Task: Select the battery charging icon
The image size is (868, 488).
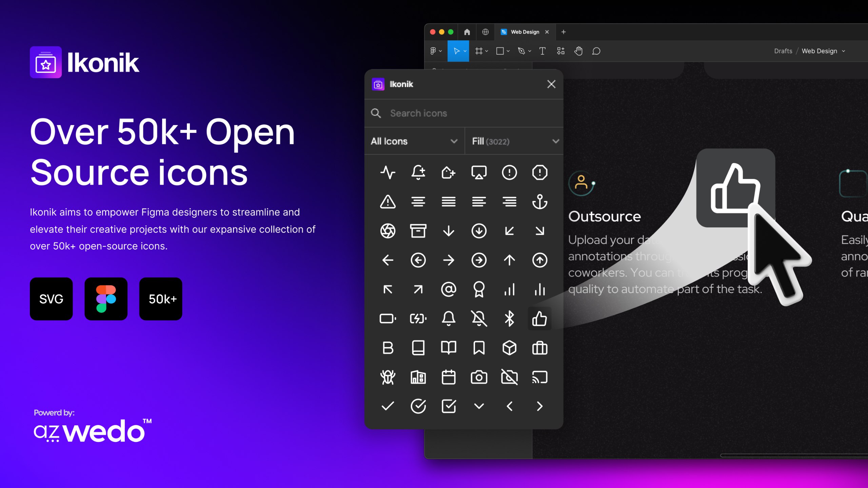Action: point(418,319)
